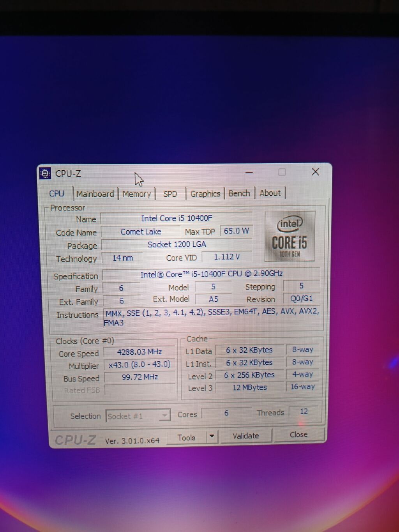The height and width of the screenshot is (532, 399).
Task: Close the CPU-Z window with X
Action: click(x=316, y=172)
